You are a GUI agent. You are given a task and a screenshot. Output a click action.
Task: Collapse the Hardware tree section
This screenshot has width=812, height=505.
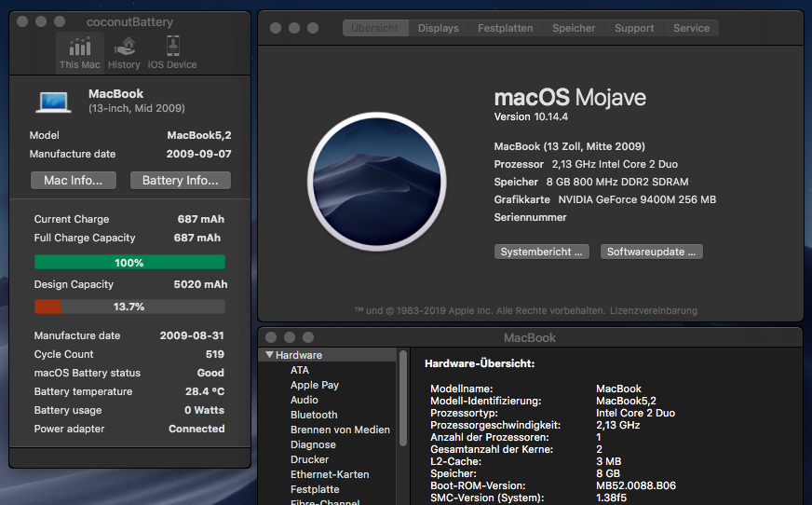click(x=269, y=355)
